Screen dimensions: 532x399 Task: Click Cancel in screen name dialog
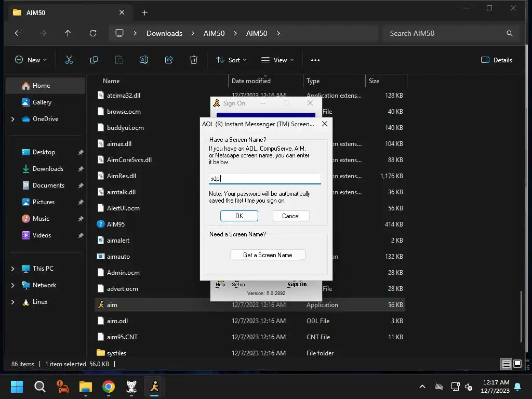[x=291, y=216]
